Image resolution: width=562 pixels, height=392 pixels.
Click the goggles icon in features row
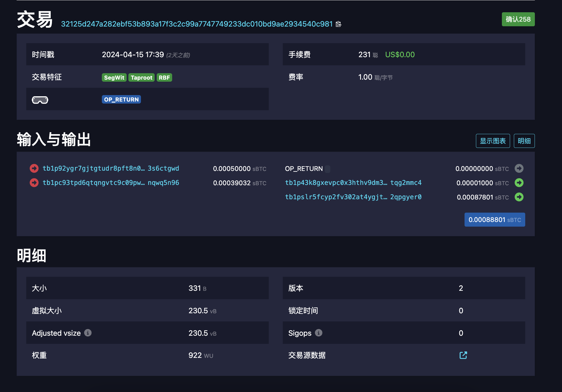(x=40, y=100)
